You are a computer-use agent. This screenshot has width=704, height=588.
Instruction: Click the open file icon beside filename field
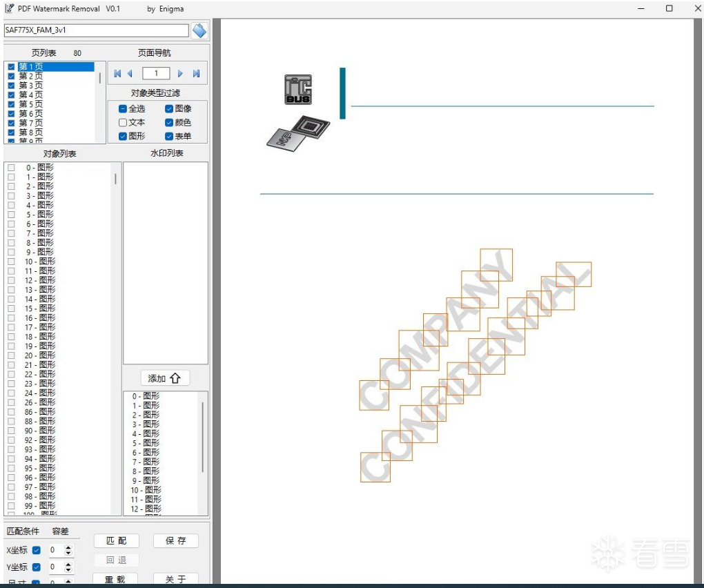pyautogui.click(x=199, y=30)
